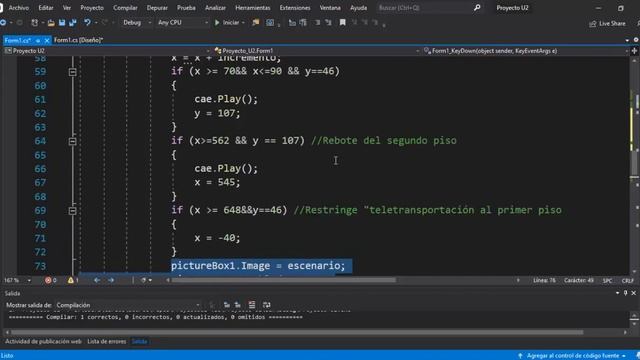Switch to Form1.cs [Diseño]* tab

(78, 40)
